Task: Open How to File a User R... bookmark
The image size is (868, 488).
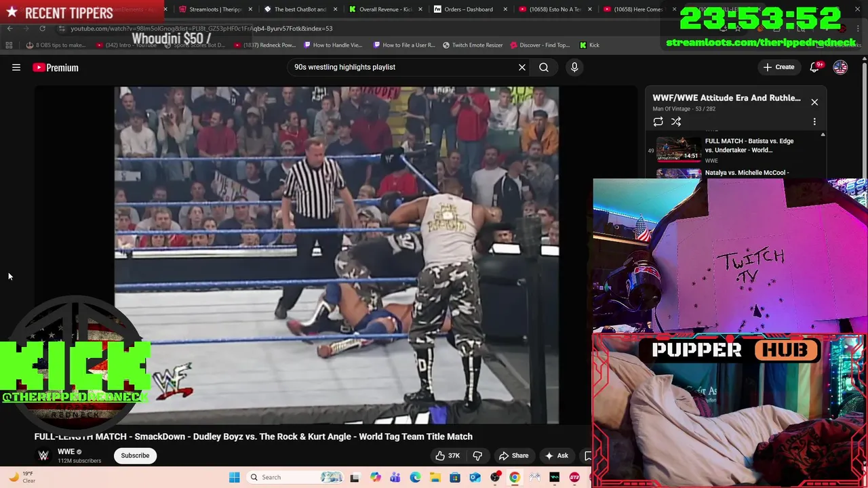Action: pos(403,45)
